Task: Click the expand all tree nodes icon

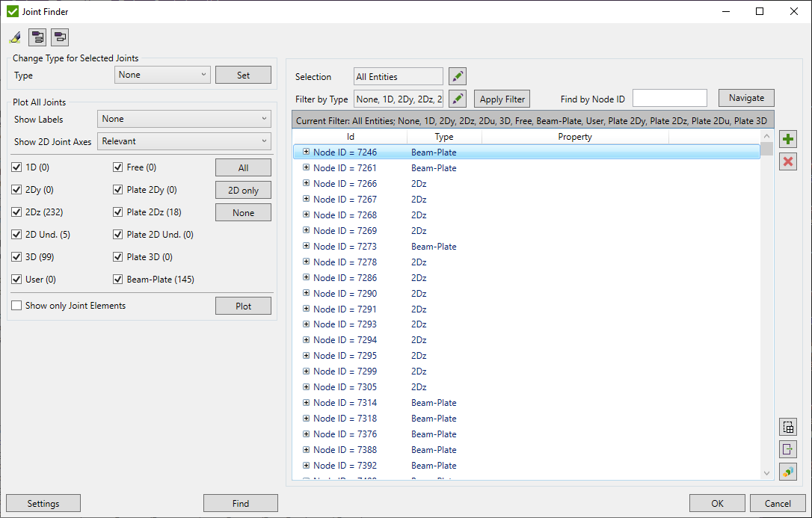Action: pyautogui.click(x=37, y=37)
